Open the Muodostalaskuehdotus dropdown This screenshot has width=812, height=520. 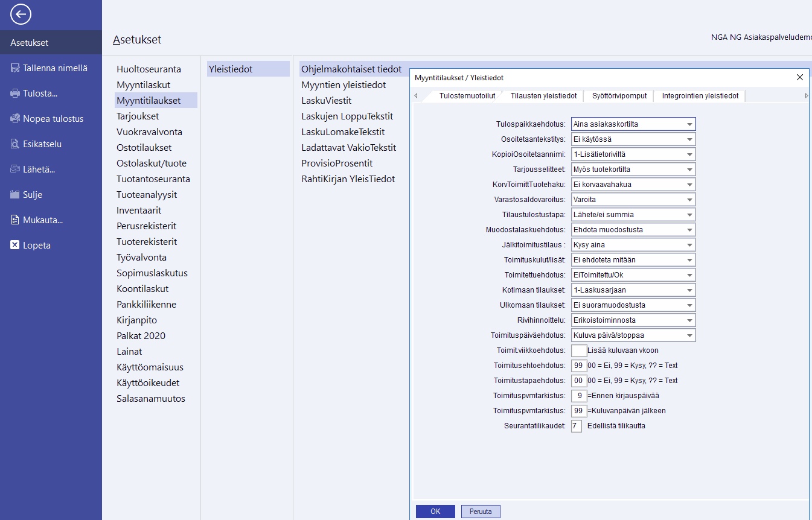click(x=633, y=230)
